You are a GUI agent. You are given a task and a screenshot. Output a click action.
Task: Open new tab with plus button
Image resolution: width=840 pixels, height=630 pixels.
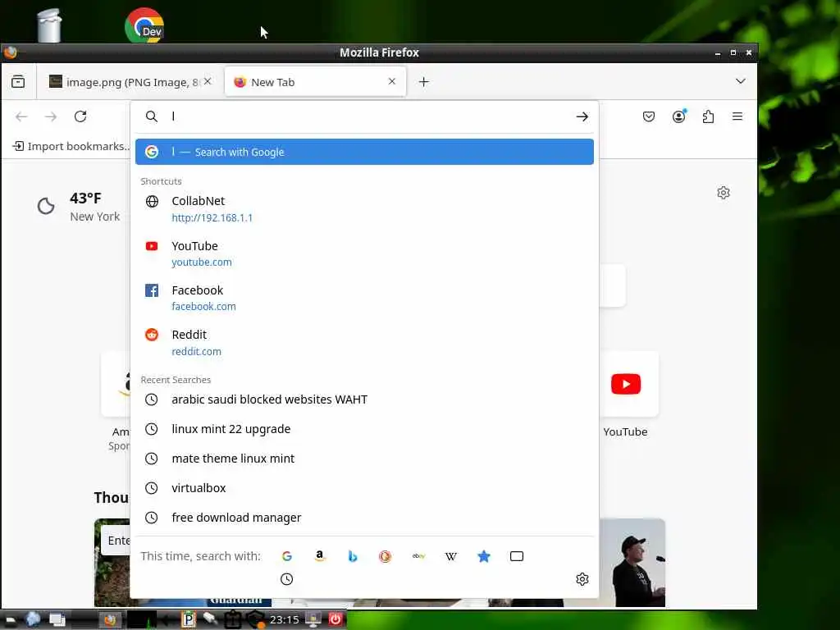tap(424, 81)
